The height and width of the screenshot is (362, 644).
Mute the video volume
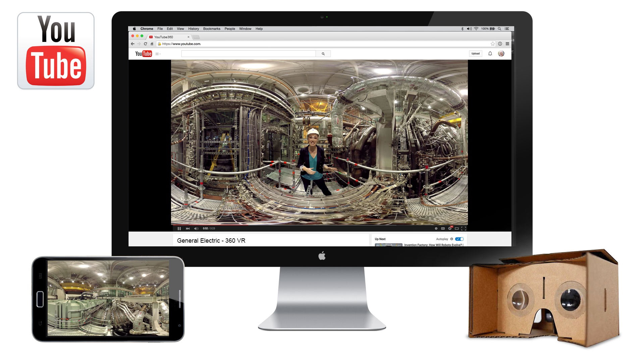196,229
